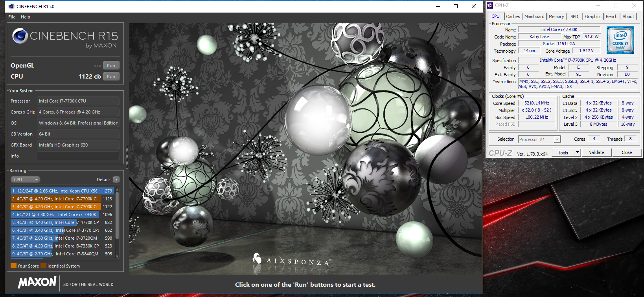Viewport: 644px width, 297px height.
Task: Run the CPU benchmark
Action: coord(111,77)
